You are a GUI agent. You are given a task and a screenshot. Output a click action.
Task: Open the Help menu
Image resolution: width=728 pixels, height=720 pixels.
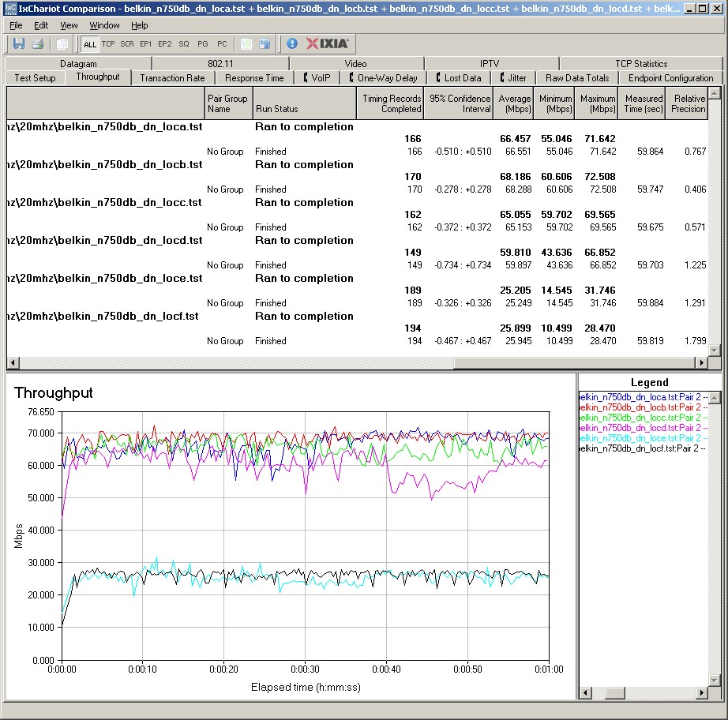click(x=139, y=25)
